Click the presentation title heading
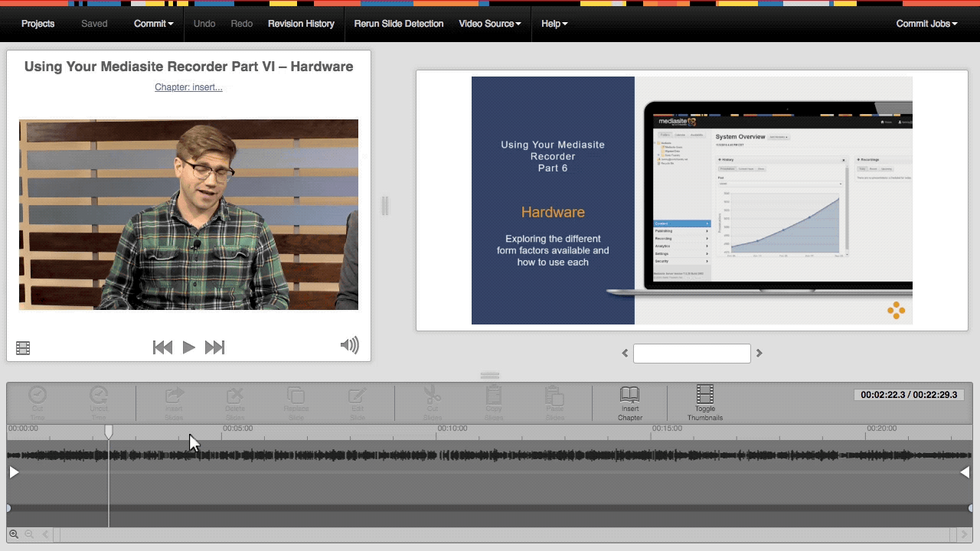Image resolution: width=980 pixels, height=551 pixels. click(188, 67)
